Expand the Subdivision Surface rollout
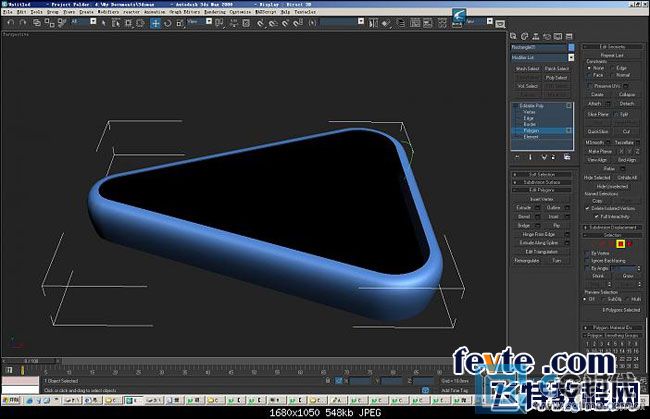This screenshot has height=419, width=650. coord(541,182)
